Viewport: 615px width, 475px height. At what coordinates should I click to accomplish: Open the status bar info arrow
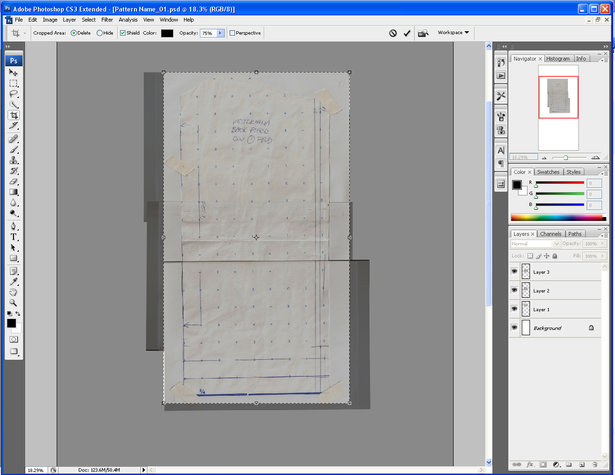click(x=143, y=470)
